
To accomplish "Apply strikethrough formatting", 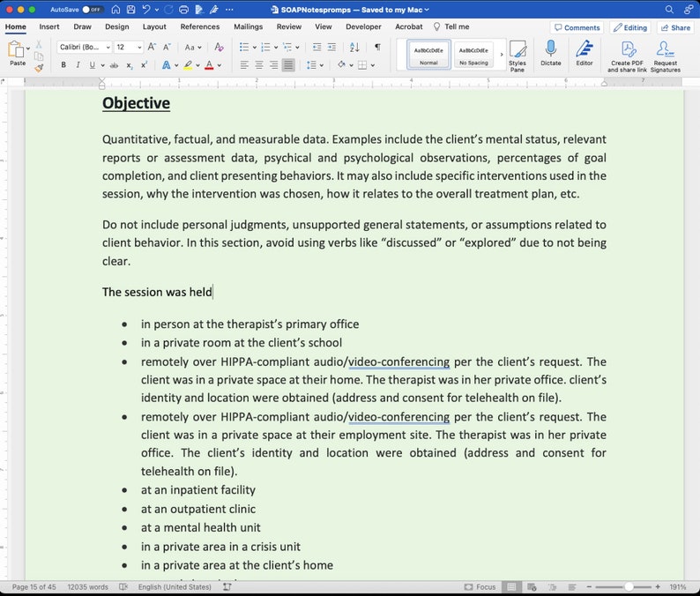I will tap(115, 65).
